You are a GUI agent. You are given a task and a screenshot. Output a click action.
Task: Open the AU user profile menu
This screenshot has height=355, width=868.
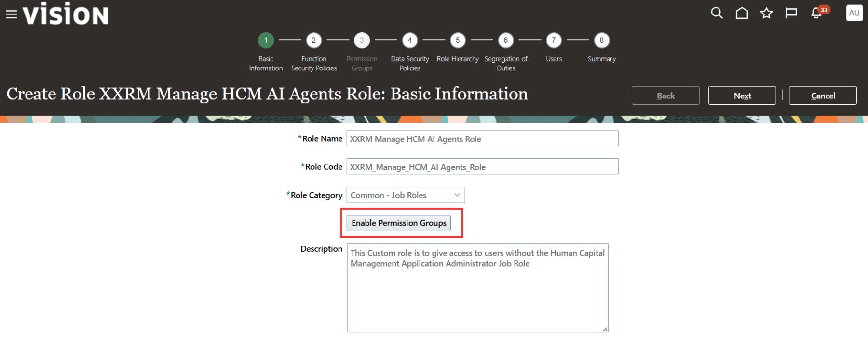854,13
